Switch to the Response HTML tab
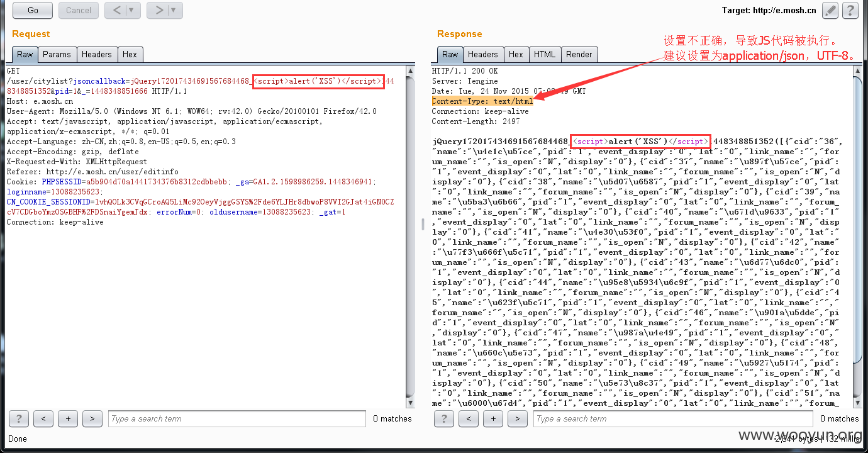 click(x=545, y=55)
